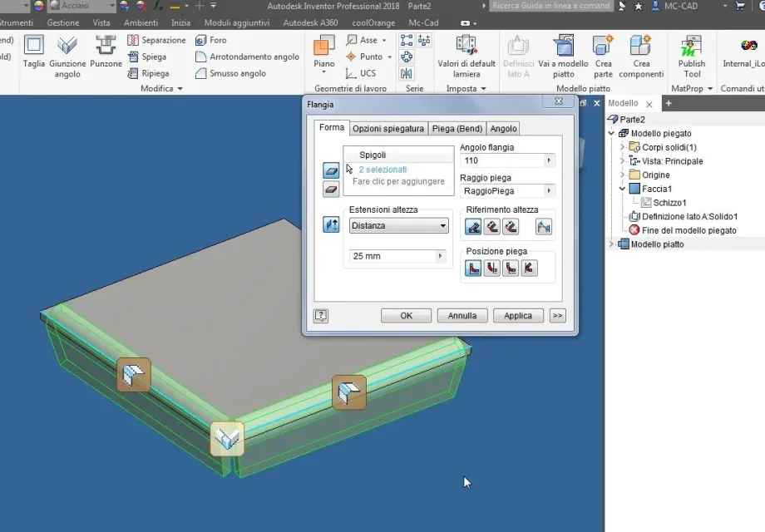Click the Giunzione angolo tool icon

[x=67, y=46]
